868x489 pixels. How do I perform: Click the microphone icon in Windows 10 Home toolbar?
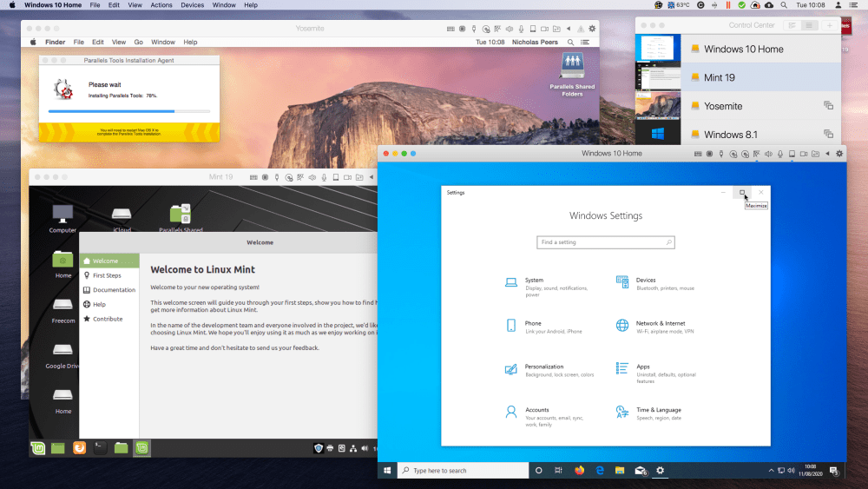780,154
